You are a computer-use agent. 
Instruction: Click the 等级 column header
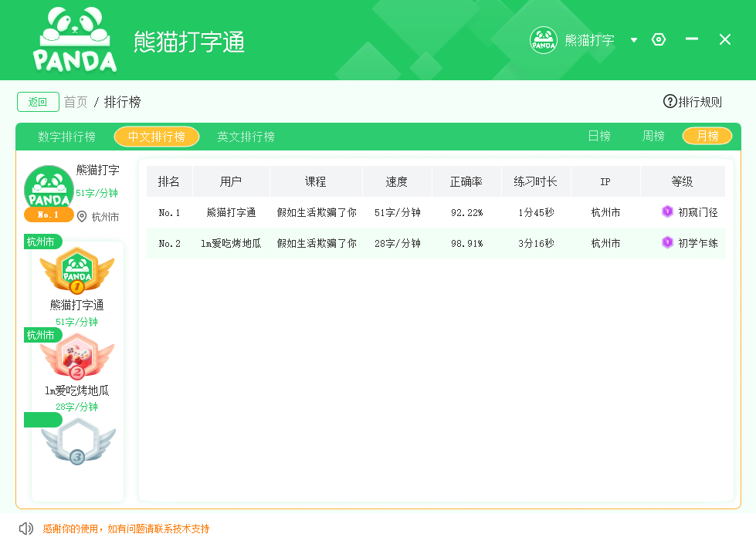coord(683,181)
